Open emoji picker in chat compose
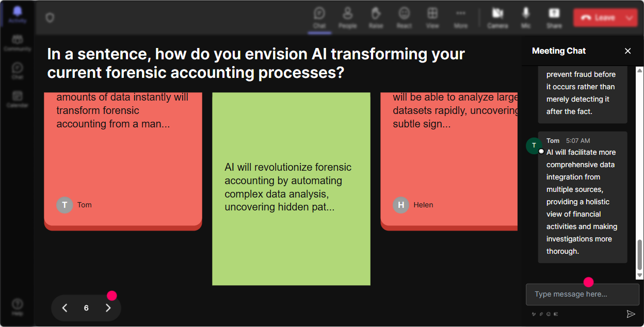The image size is (644, 327). point(549,314)
